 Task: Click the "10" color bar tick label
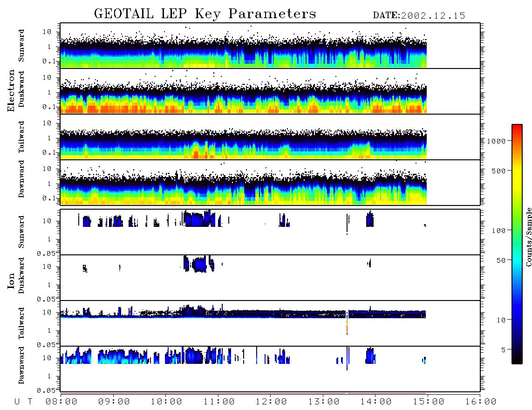click(501, 320)
